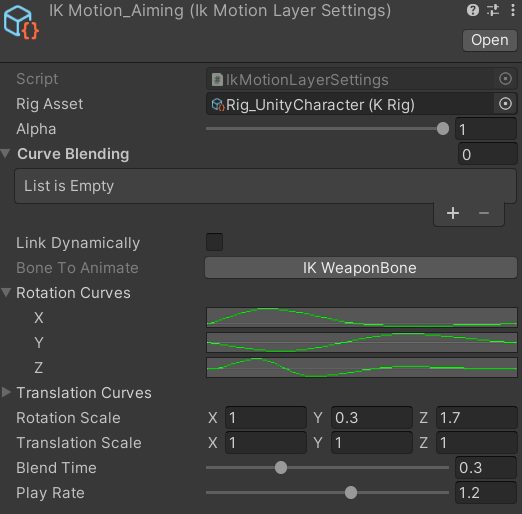
Task: Open the three-dot context menu
Action: point(513,11)
